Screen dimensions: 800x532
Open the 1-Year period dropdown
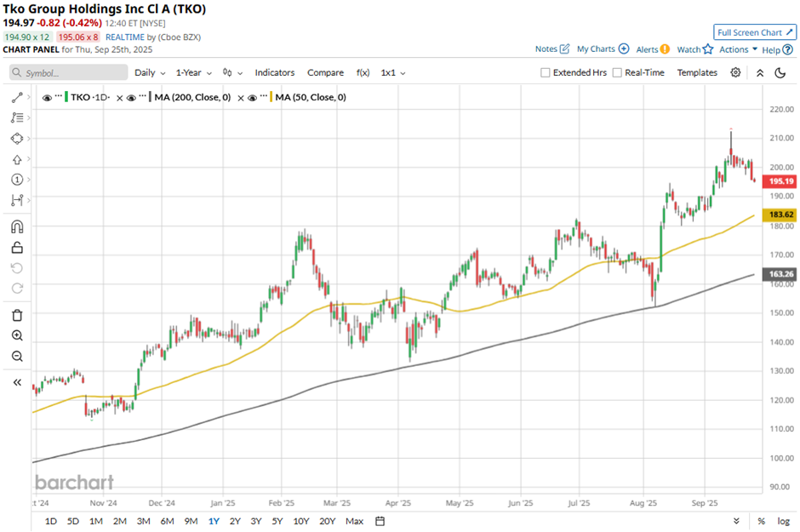pos(193,72)
